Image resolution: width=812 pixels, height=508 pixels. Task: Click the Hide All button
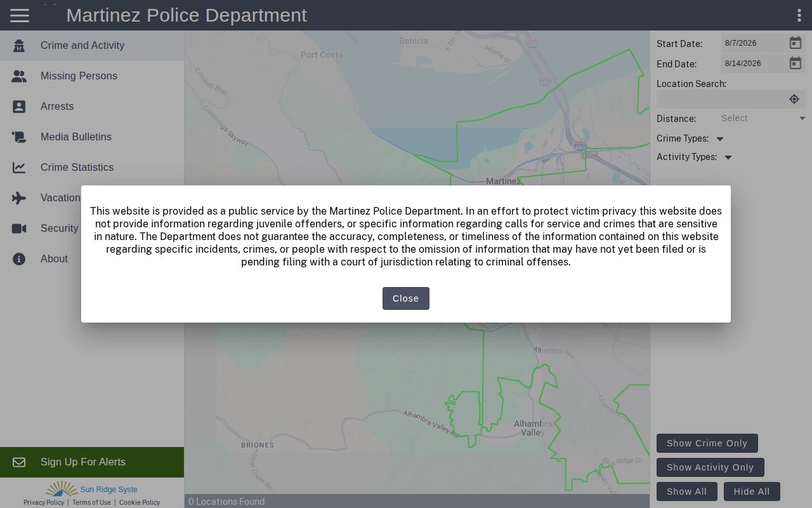(x=752, y=491)
